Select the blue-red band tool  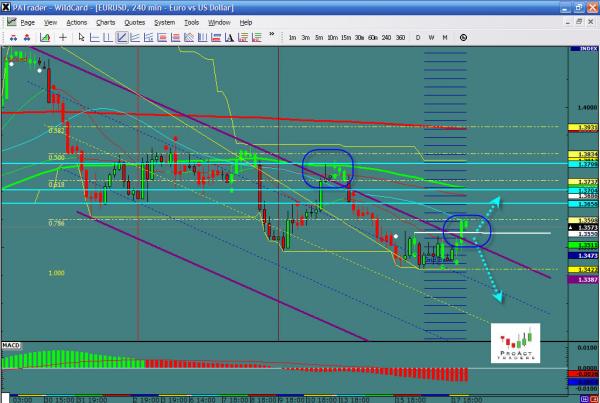point(216,38)
